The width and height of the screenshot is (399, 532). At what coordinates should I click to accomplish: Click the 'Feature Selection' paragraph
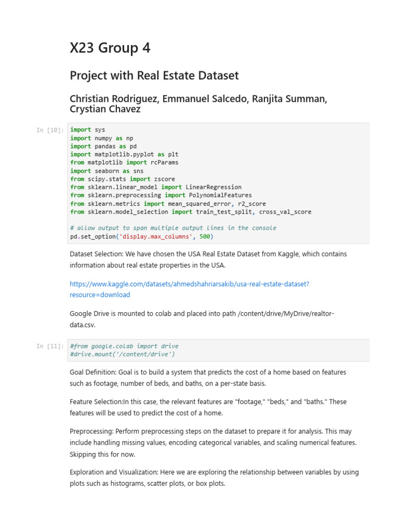pos(208,407)
